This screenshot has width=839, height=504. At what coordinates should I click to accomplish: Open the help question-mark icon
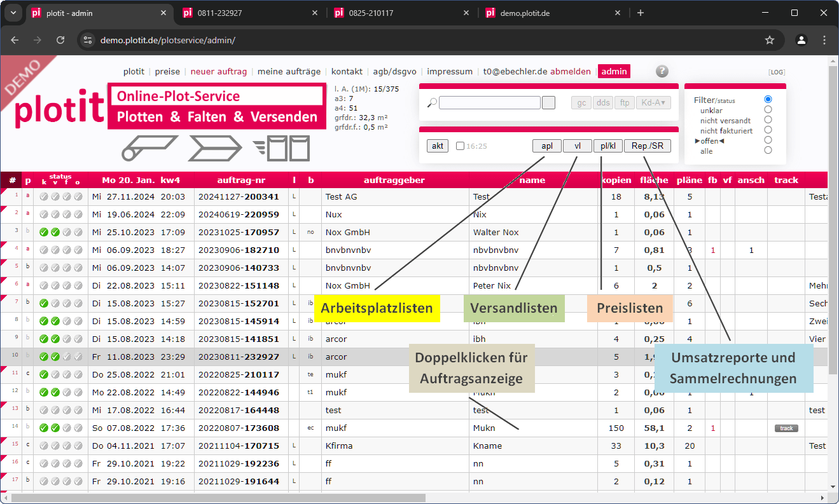coord(662,71)
